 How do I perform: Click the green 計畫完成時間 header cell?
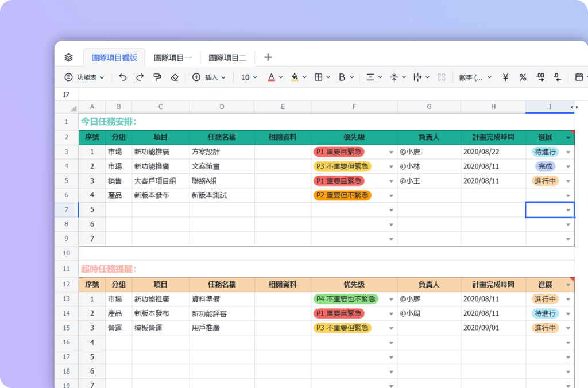(x=493, y=137)
